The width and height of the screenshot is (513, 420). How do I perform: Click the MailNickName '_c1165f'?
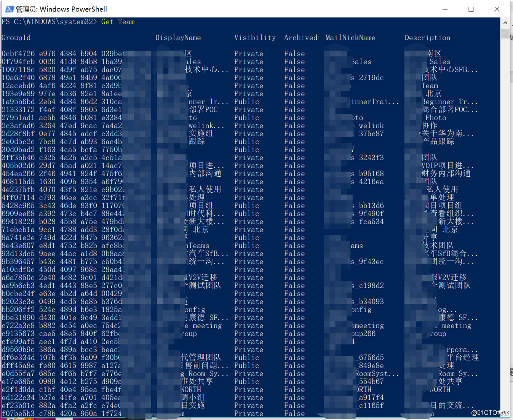coord(369,406)
